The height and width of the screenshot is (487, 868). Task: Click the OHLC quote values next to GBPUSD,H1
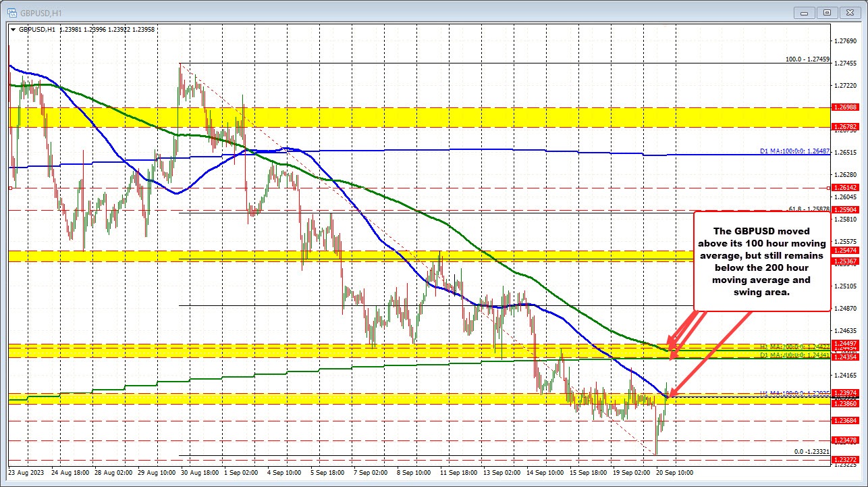108,29
